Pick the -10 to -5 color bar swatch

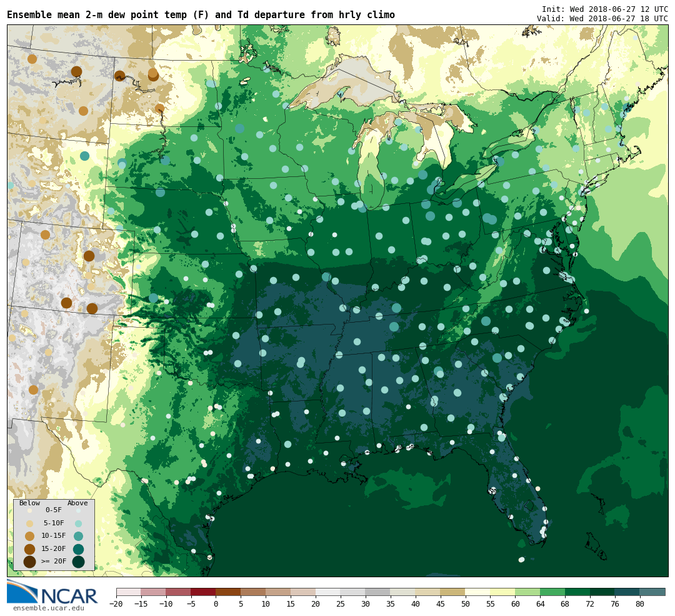(179, 592)
